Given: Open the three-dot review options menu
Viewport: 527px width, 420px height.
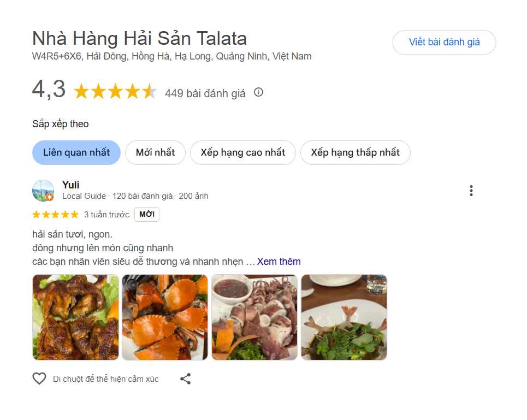Looking at the screenshot, I should click(x=471, y=191).
